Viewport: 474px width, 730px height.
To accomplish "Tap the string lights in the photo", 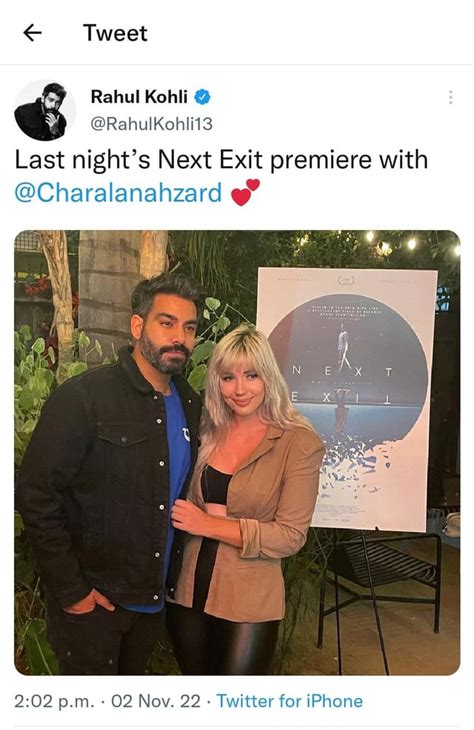I will coord(393,241).
